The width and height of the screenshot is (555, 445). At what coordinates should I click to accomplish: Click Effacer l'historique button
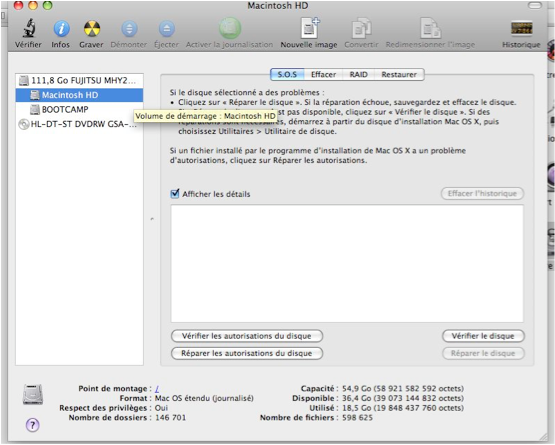(482, 194)
